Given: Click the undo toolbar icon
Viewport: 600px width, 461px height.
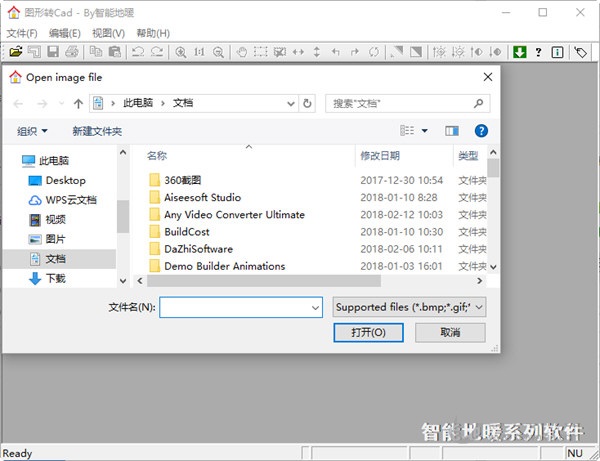Looking at the screenshot, I should coord(138,51).
